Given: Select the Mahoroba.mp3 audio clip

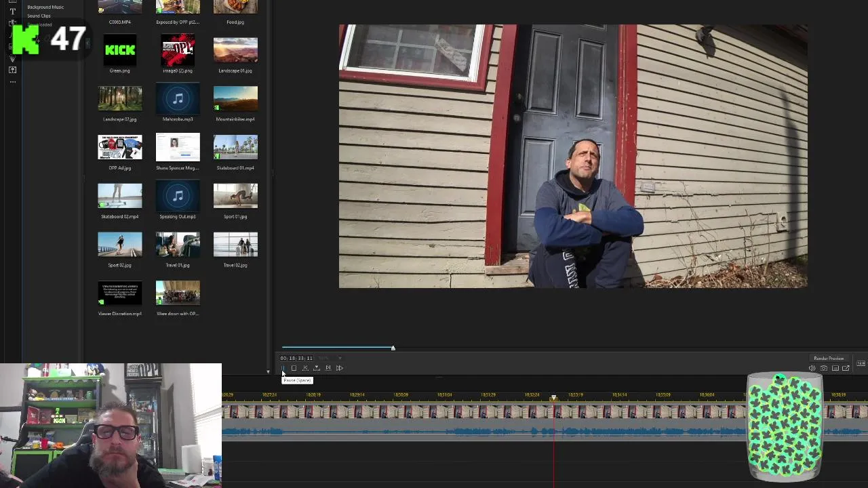Looking at the screenshot, I should [x=178, y=98].
